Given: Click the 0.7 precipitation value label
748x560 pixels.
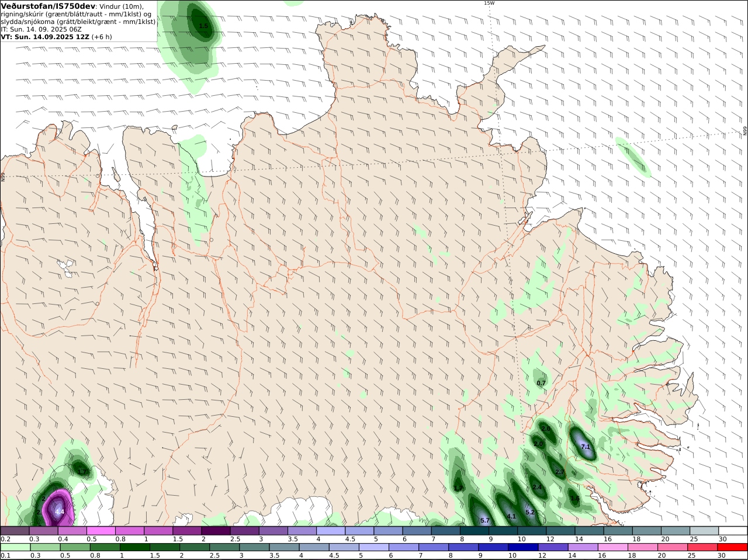Looking at the screenshot, I should [541, 383].
